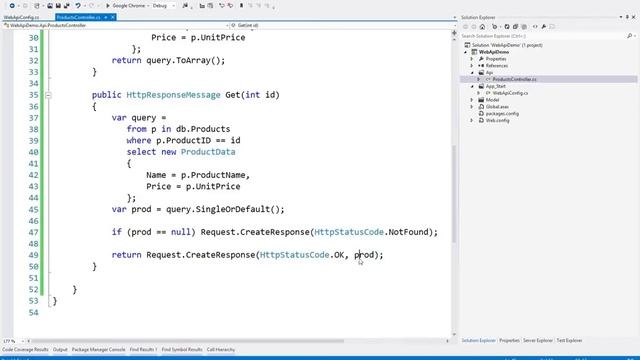640x360 pixels.
Task: Switch to the Test Explorer tab
Action: click(x=569, y=340)
